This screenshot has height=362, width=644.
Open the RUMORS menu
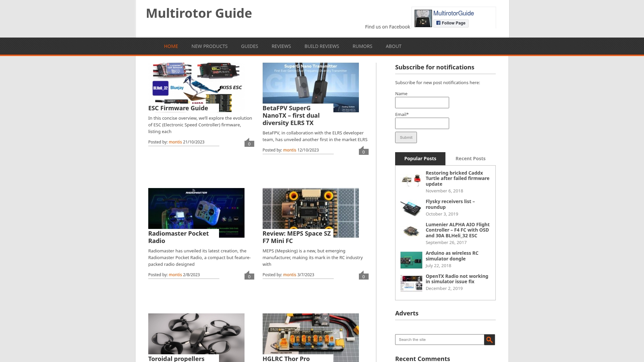click(x=362, y=46)
